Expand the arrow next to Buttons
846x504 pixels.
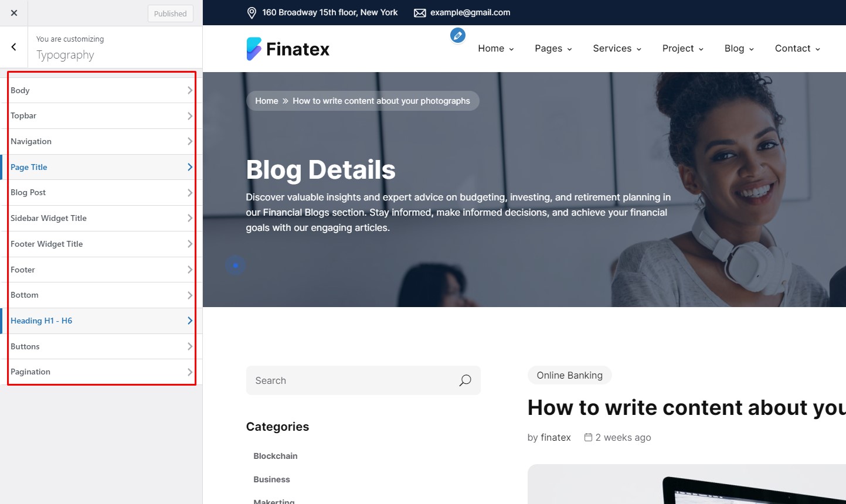point(190,346)
